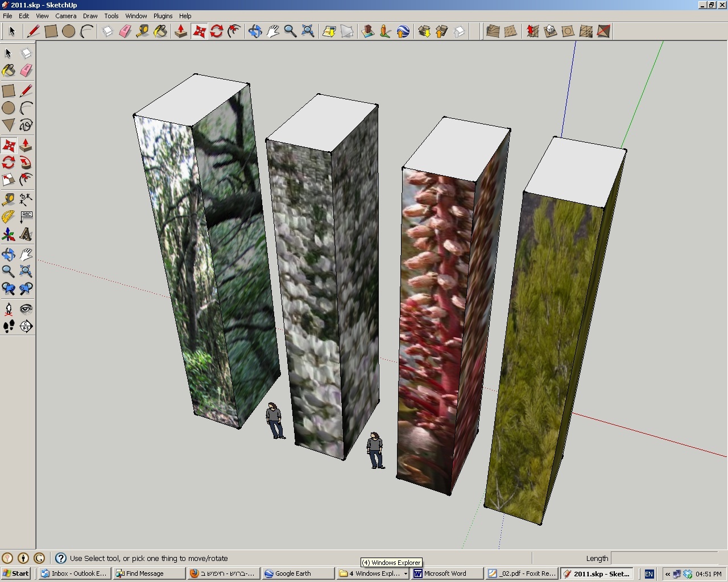Open the Window menu
This screenshot has width=728, height=582.
tap(136, 16)
